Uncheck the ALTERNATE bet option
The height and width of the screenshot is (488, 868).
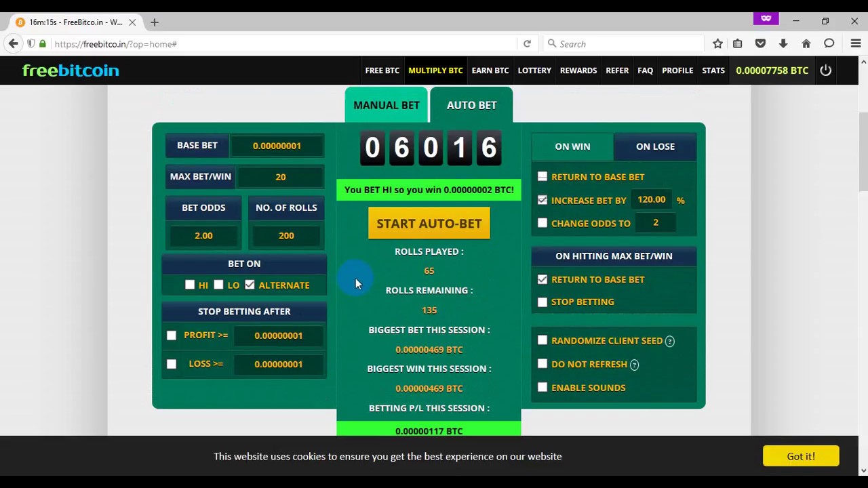point(250,285)
